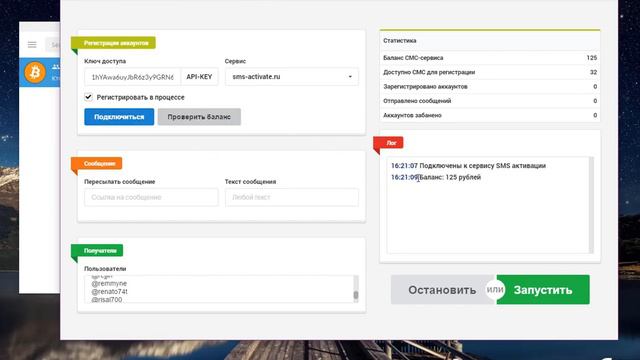Select user @renato74t in the recipients list

pos(109,291)
